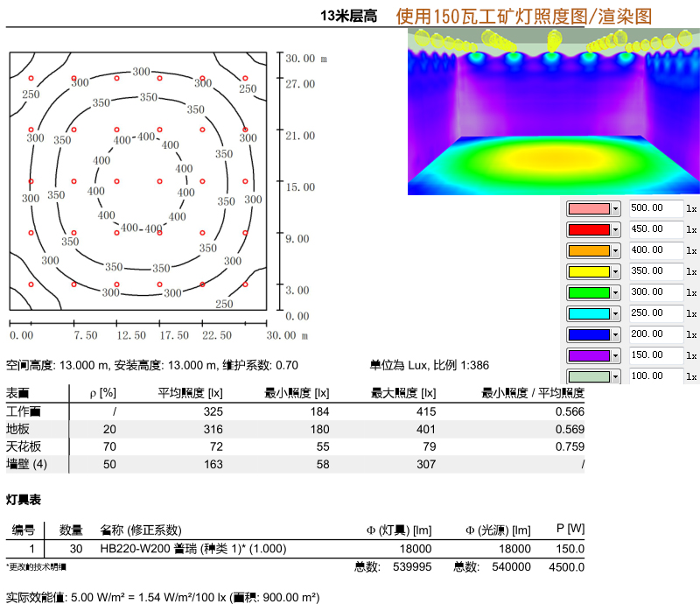Click the luminaire quantity '30'
This screenshot has height=604, width=700.
(x=76, y=549)
